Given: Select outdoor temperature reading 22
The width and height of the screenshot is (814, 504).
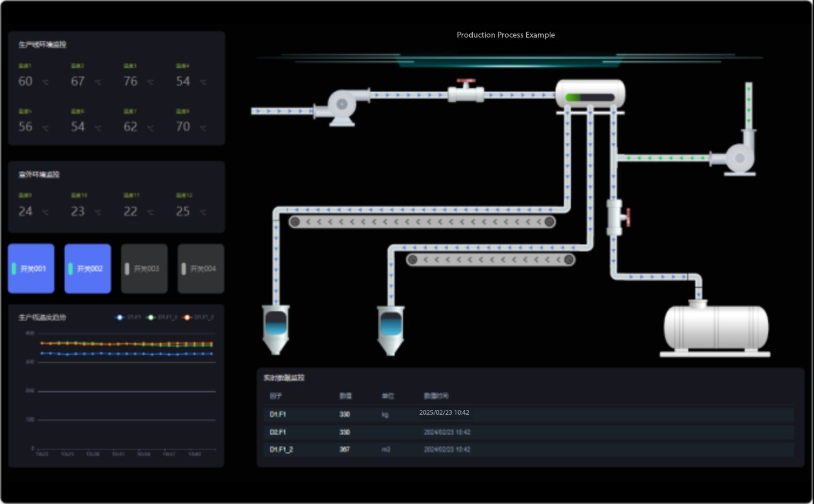Looking at the screenshot, I should 130,211.
